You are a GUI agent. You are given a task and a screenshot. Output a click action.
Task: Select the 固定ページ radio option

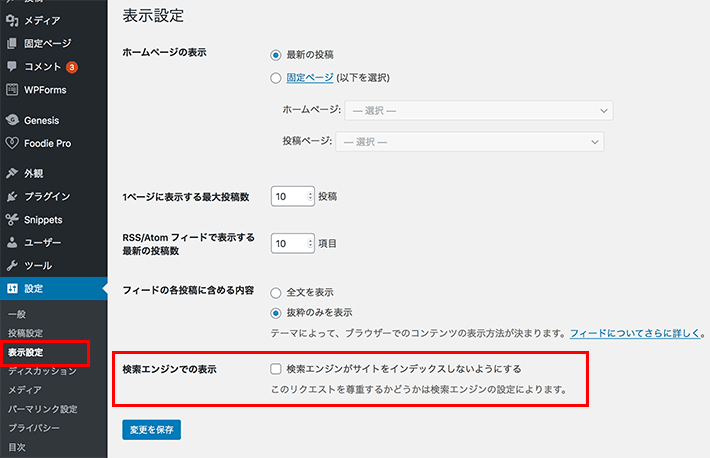[275, 78]
